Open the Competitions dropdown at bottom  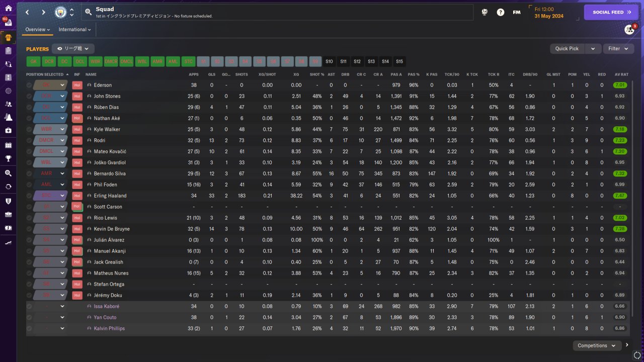[x=597, y=345]
